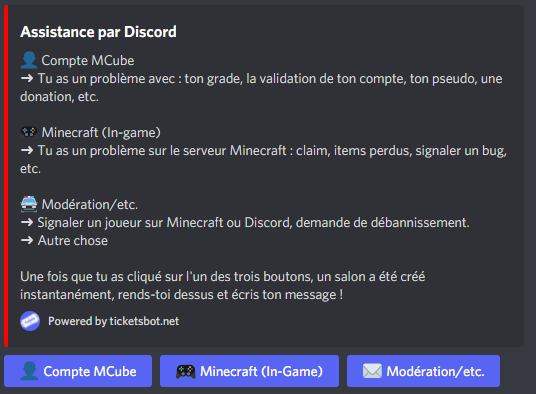Open a Minecraft (In-Game) ticket
The width and height of the screenshot is (536, 394).
(x=250, y=371)
